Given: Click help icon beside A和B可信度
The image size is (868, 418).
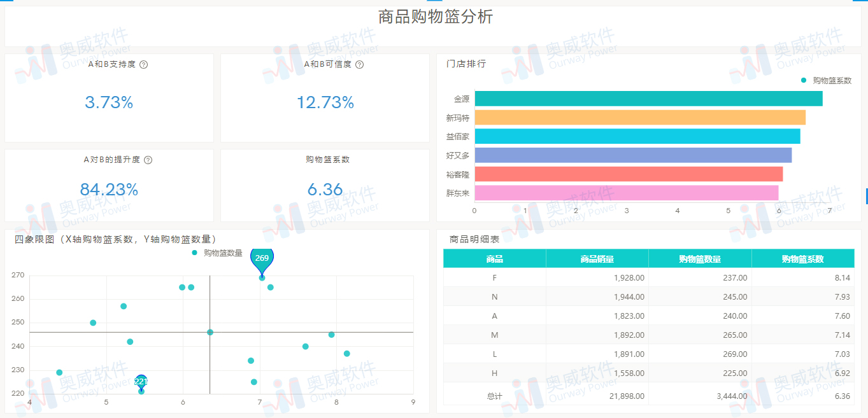Looking at the screenshot, I should pyautogui.click(x=360, y=65).
